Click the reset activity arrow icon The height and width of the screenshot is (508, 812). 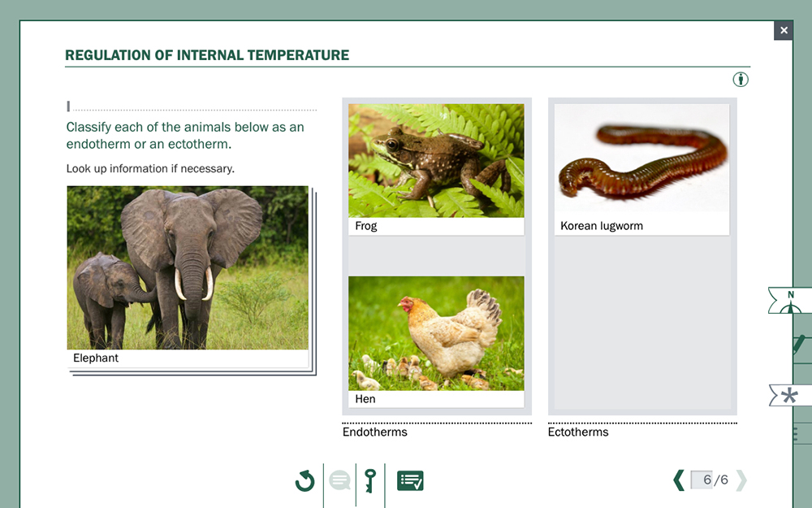(305, 480)
